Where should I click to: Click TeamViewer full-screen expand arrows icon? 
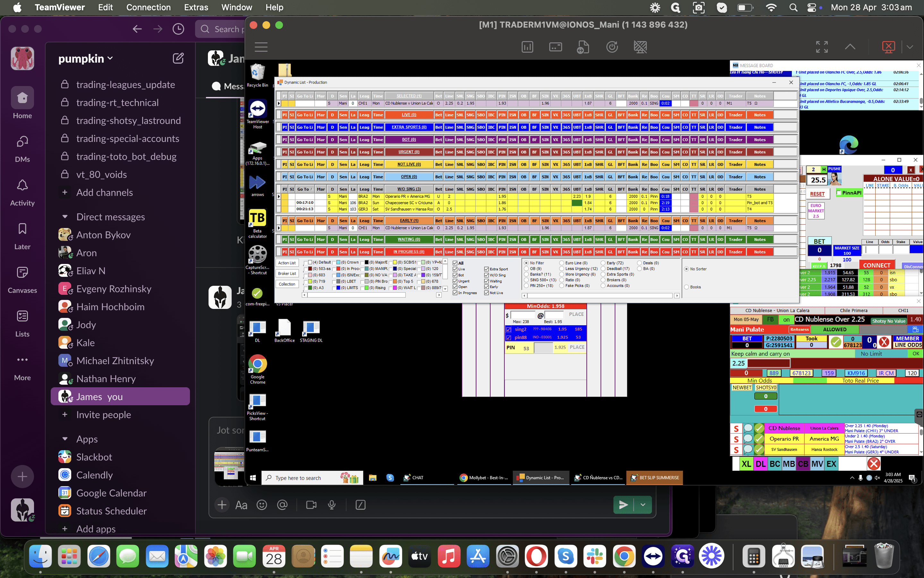click(822, 47)
